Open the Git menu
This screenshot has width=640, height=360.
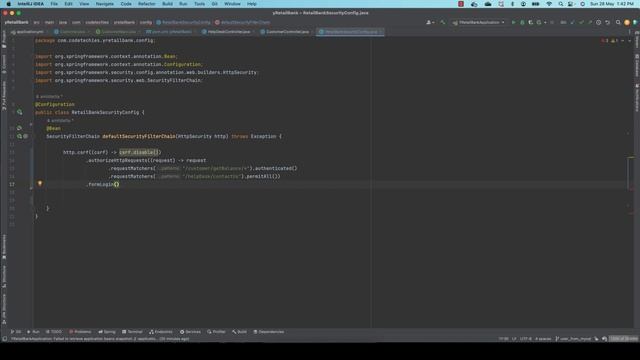214,4
